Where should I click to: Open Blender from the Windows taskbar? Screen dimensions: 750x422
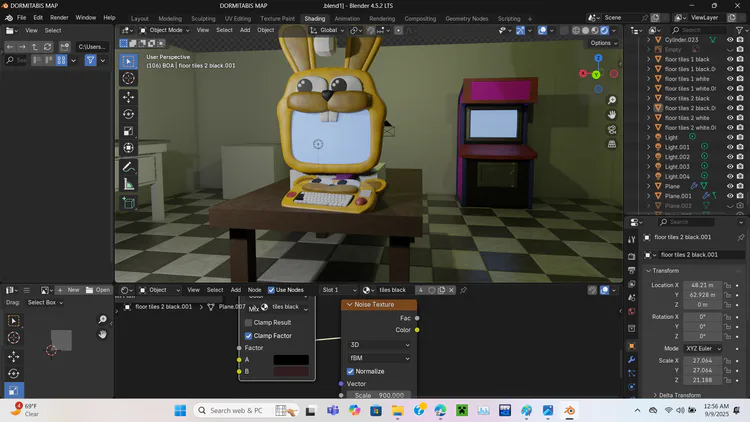pos(569,411)
